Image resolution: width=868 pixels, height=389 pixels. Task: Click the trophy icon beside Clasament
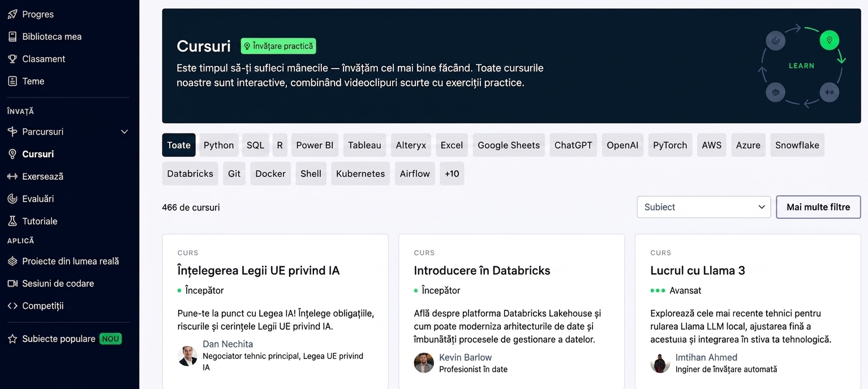pos(12,59)
